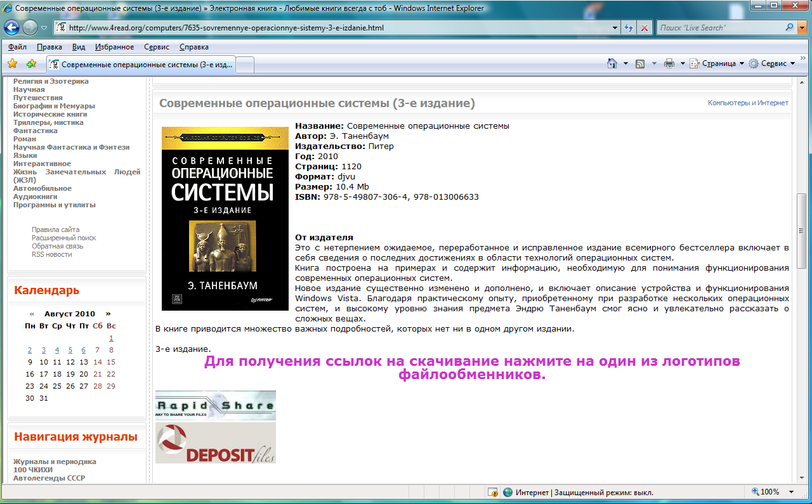
Task: Open the Журналы и периодика link
Action: coord(55,462)
